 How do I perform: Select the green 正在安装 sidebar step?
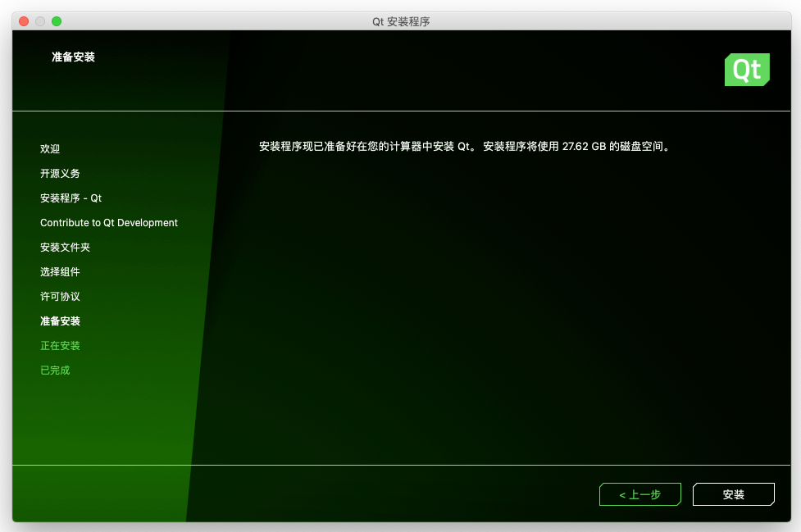pos(60,346)
